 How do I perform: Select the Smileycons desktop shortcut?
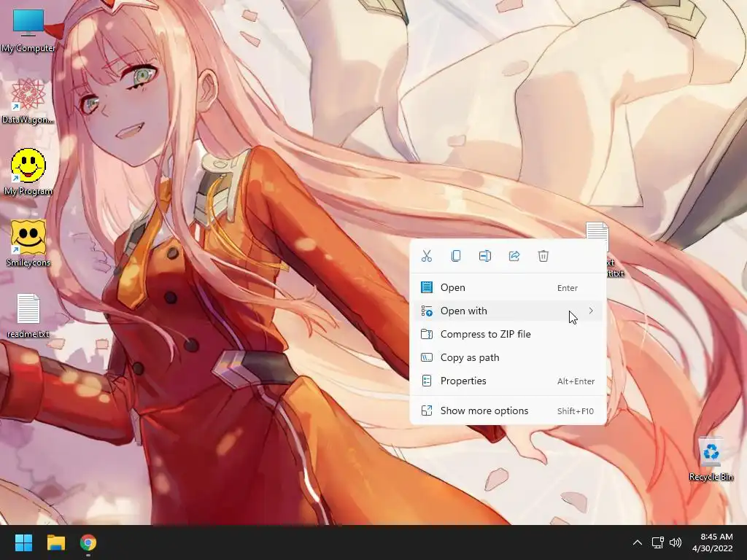coord(28,243)
